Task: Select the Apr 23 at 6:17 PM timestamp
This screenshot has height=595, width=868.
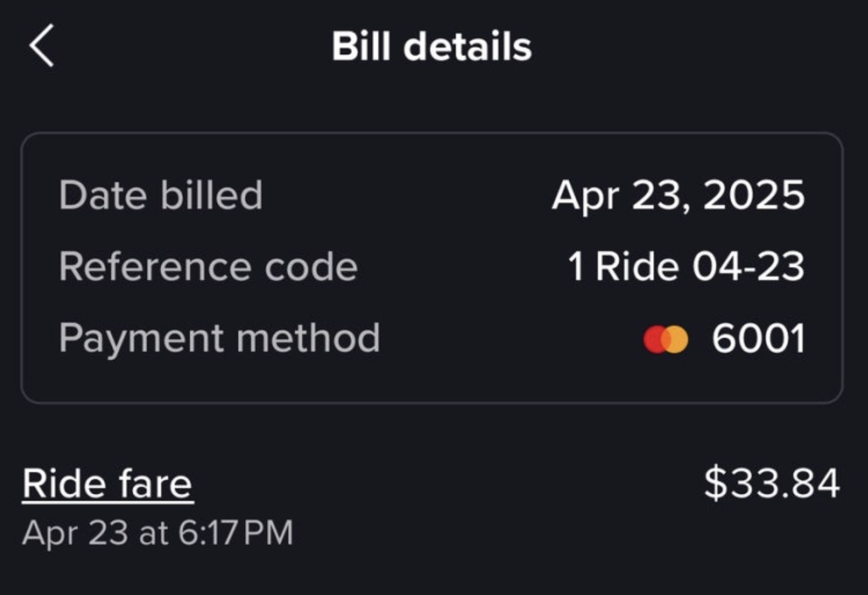Action: tap(157, 533)
